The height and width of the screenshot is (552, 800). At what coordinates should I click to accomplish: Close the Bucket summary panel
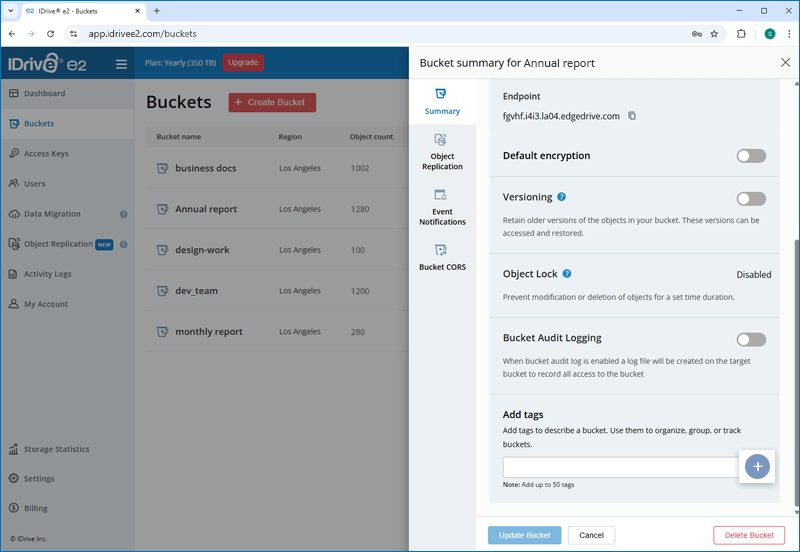[785, 63]
